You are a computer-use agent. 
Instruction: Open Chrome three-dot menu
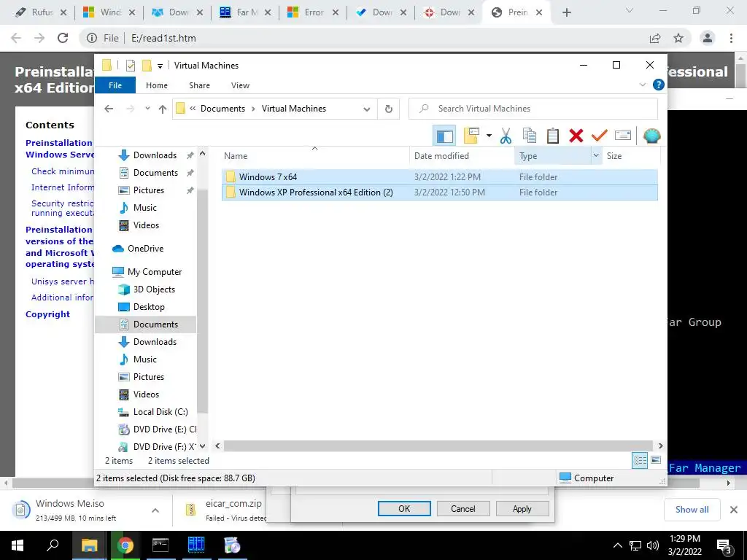coord(731,38)
